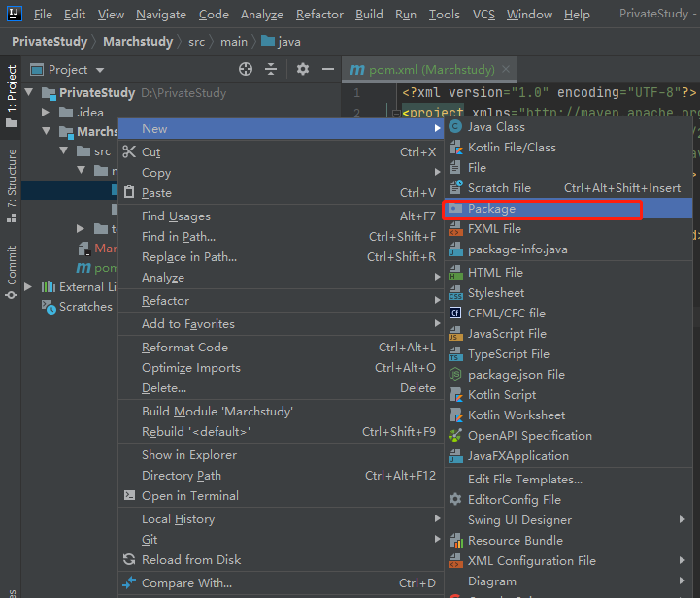700x598 pixels.
Task: Click the Collapse All icon in Project panel
Action: tap(271, 69)
